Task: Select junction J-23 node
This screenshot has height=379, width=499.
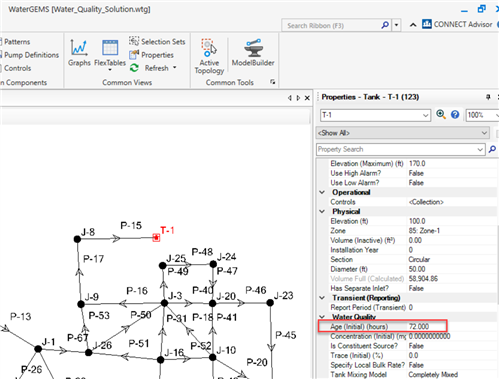Action: pos(270,303)
